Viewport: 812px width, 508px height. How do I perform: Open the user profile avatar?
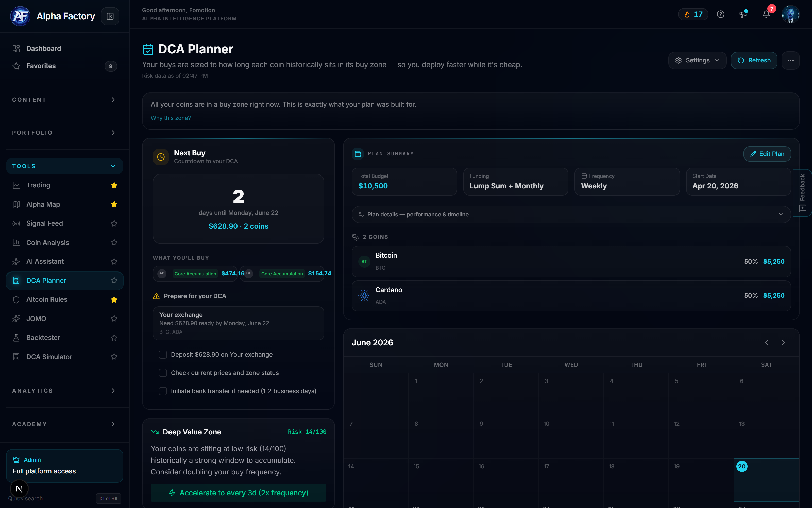(x=790, y=14)
